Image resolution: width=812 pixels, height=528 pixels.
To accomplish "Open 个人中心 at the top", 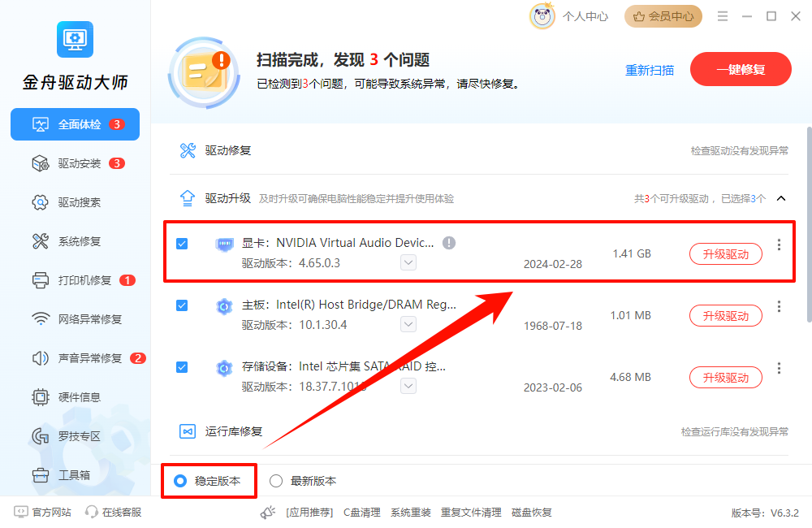I will 585,15.
